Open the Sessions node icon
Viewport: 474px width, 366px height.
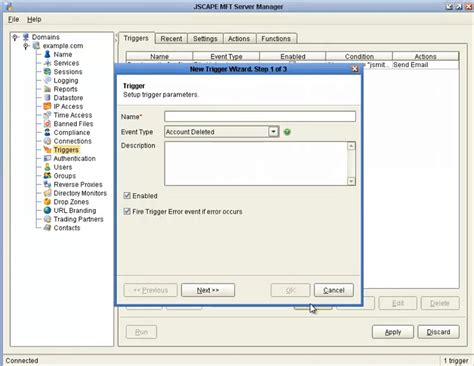(x=47, y=72)
